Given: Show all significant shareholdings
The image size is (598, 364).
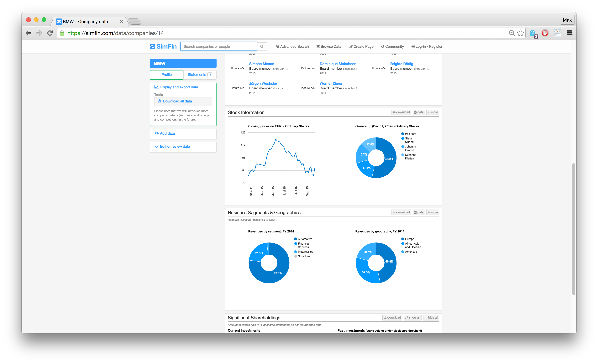Looking at the screenshot, I should point(412,318).
